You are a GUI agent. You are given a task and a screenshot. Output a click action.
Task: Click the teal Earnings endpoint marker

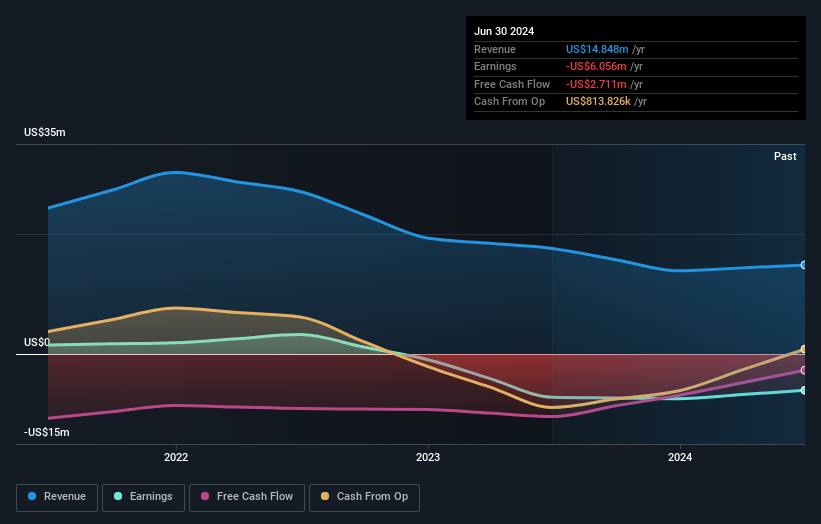pyautogui.click(x=804, y=391)
